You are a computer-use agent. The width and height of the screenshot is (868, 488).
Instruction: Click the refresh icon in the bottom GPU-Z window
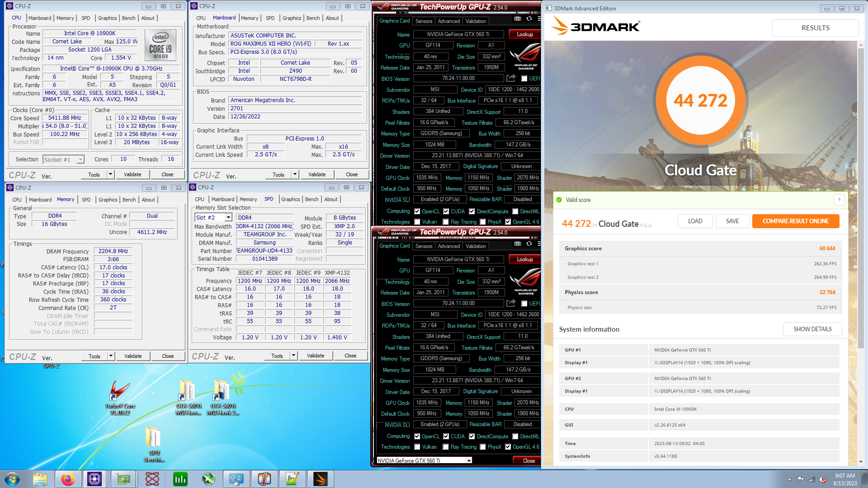click(x=529, y=244)
